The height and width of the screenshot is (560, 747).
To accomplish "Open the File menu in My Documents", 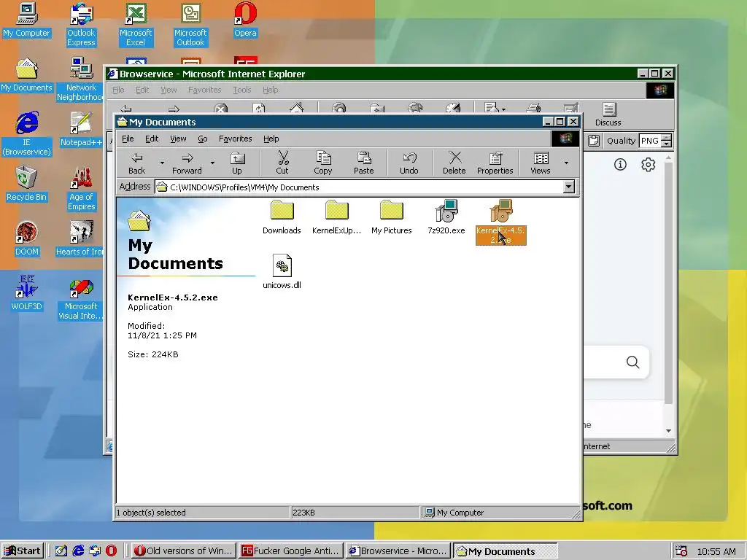I will pyautogui.click(x=128, y=139).
